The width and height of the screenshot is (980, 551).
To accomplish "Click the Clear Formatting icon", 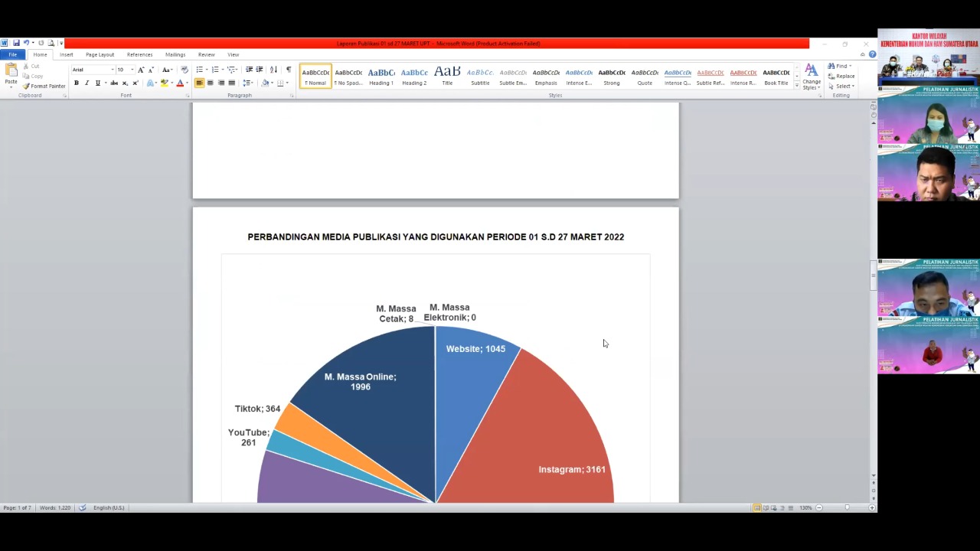I will [x=185, y=70].
